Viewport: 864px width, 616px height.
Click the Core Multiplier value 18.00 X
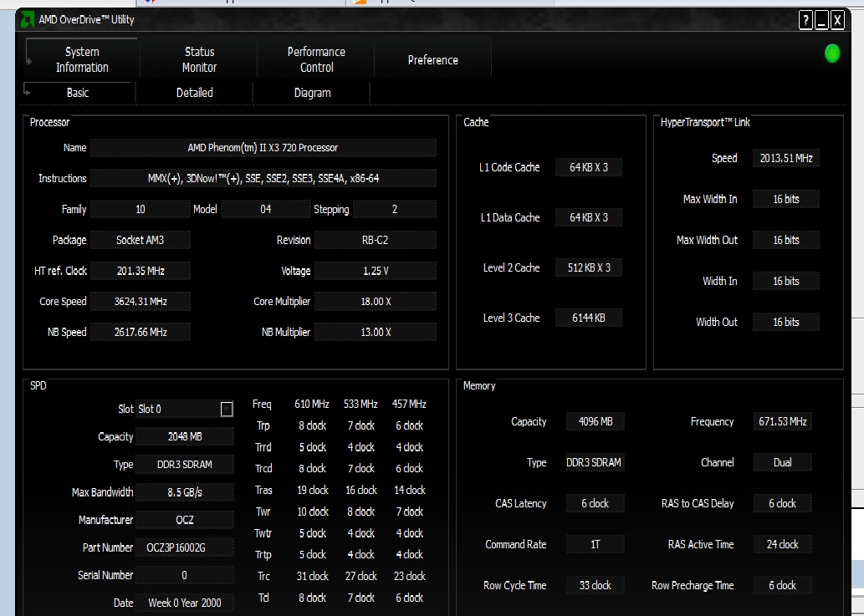pos(376,301)
